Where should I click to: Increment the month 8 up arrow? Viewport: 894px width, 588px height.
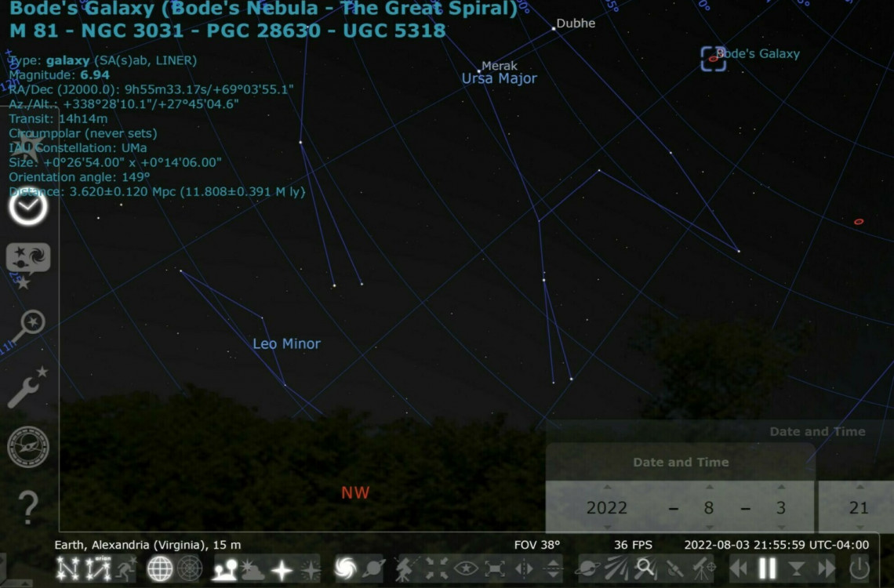click(709, 487)
